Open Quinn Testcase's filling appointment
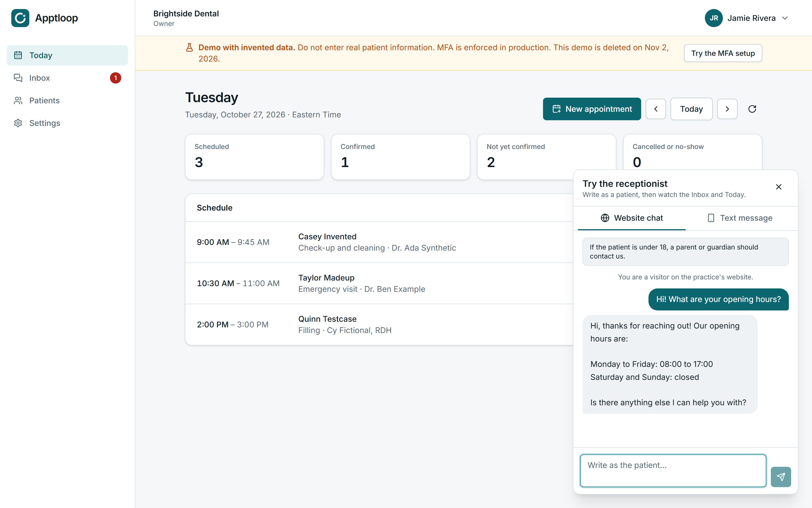The width and height of the screenshot is (812, 508). [379, 325]
